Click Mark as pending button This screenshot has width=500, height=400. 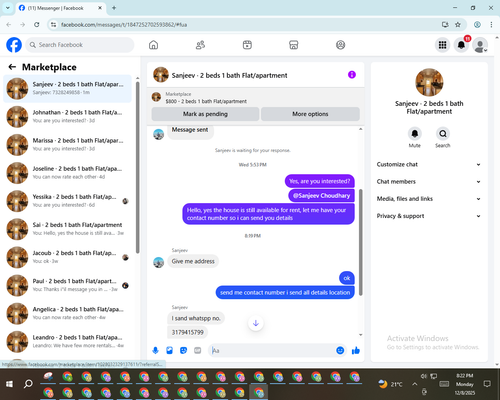205,114
